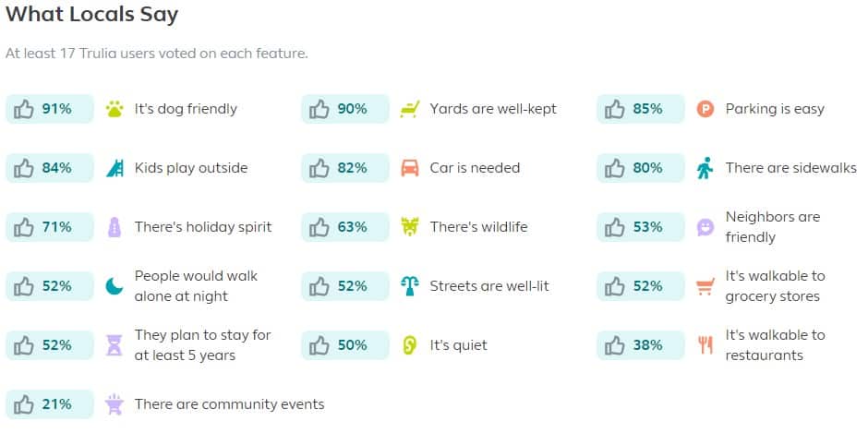The width and height of the screenshot is (868, 433).
Task: Click the lawn mower icon beside Yards are well-kept
Action: coord(410,109)
